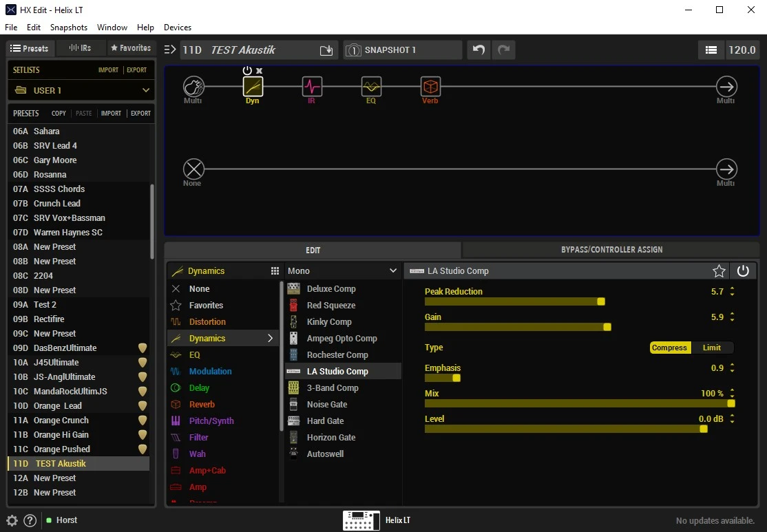Open the help question mark icon
The width and height of the screenshot is (767, 532).
[30, 520]
